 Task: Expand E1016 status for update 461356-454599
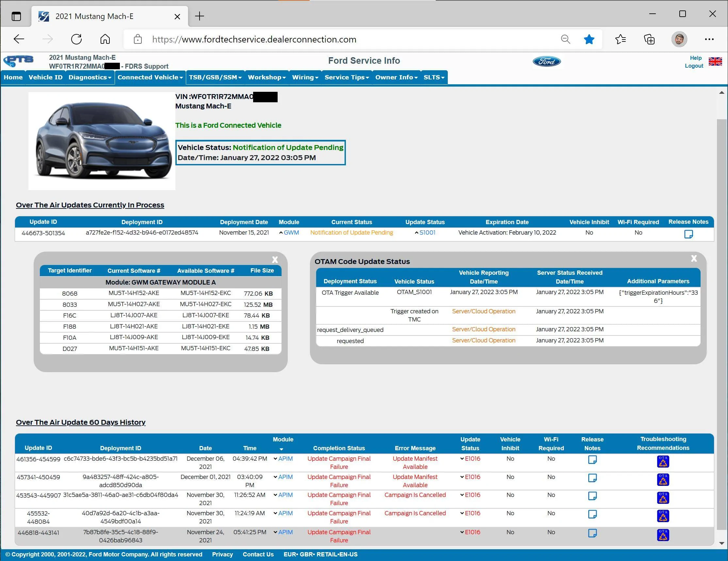(x=470, y=459)
